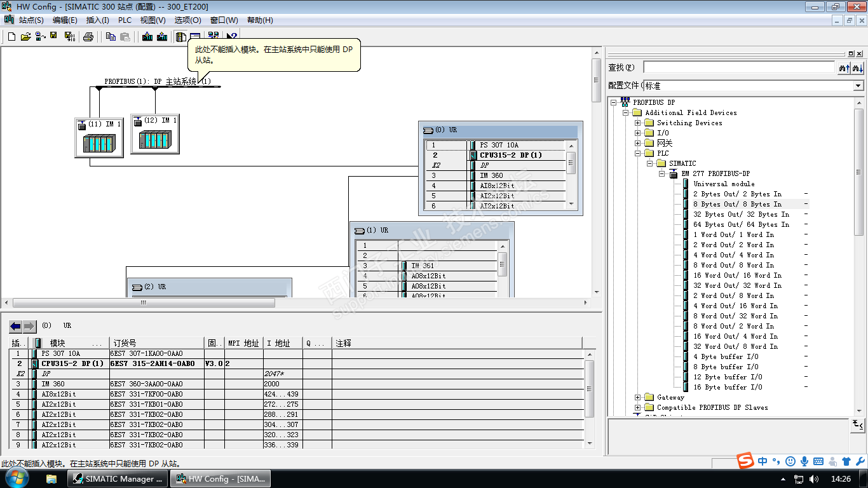Viewport: 868px width, 488px height.
Task: Click the Upload from Module icon
Action: tap(162, 37)
